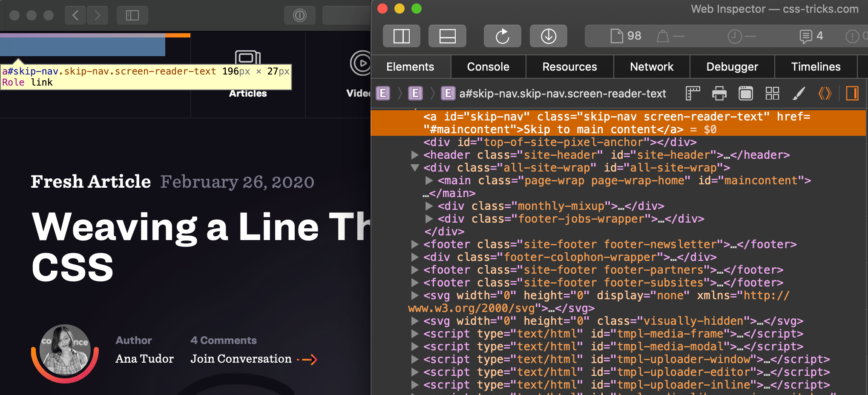The image size is (868, 395).
Task: Click the Join Conversation link
Action: click(x=241, y=359)
